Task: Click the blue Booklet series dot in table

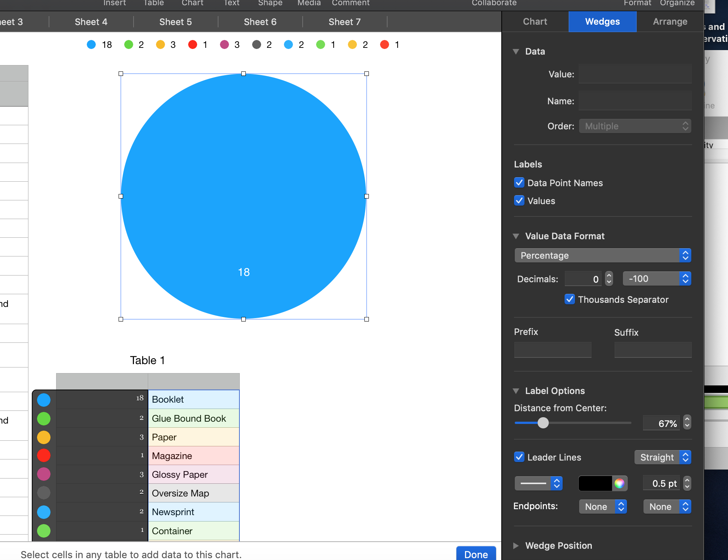Action: click(44, 400)
